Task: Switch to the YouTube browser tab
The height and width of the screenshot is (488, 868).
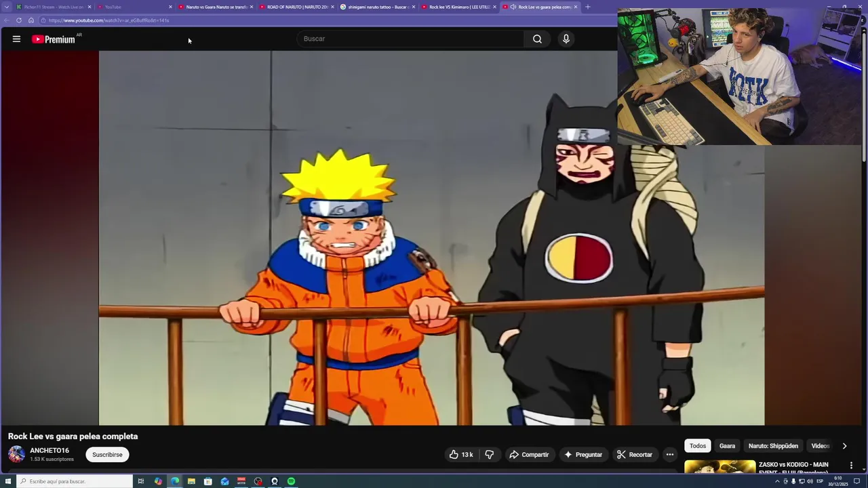Action: pos(132,7)
